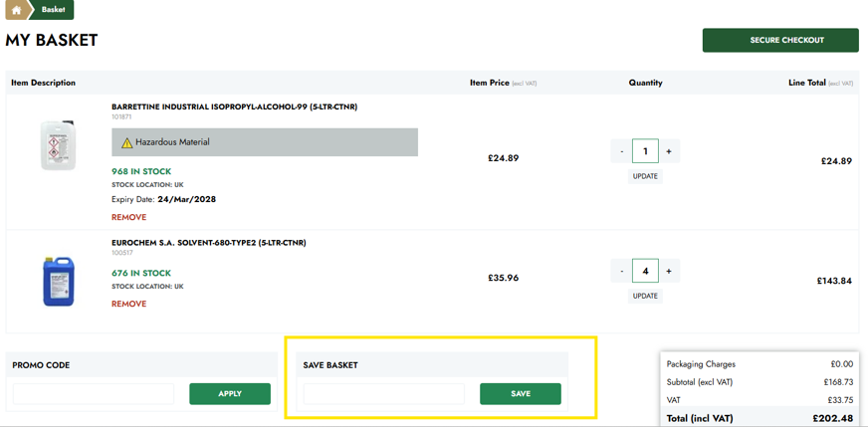Screen dimensions: 868x427
Task: Increase Solvent-680 quantity with plus
Action: tap(669, 272)
